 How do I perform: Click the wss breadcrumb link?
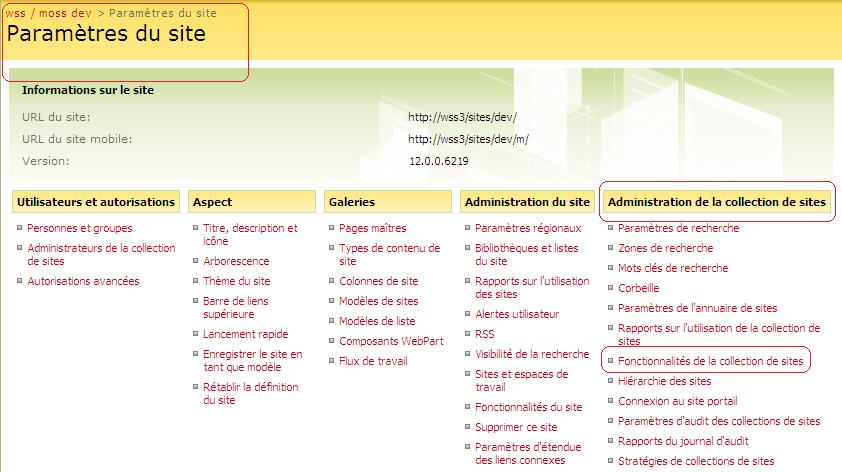pos(16,13)
